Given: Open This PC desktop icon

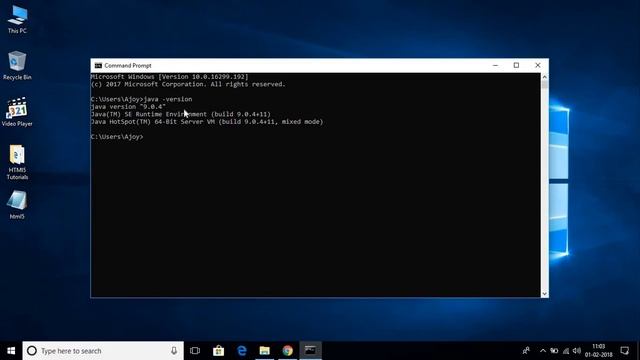Looking at the screenshot, I should [x=17, y=19].
